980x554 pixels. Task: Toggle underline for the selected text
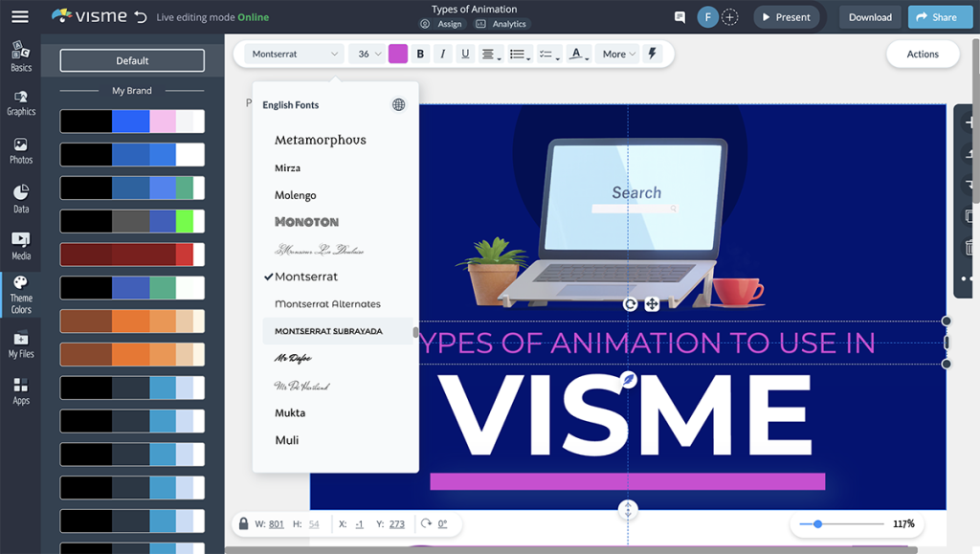click(465, 54)
